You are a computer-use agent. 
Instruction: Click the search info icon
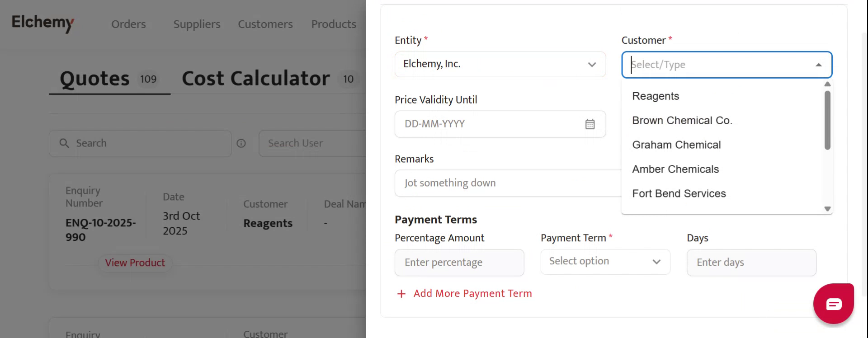241,143
